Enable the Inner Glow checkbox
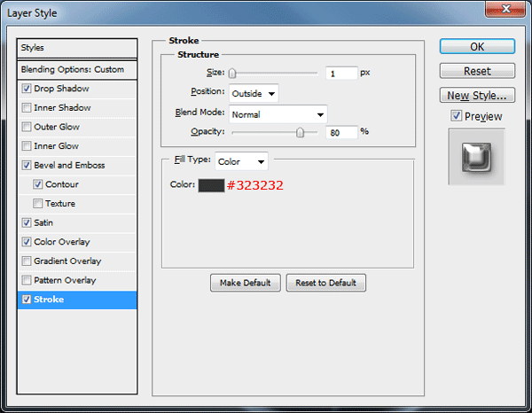This screenshot has width=532, height=413. 27,146
